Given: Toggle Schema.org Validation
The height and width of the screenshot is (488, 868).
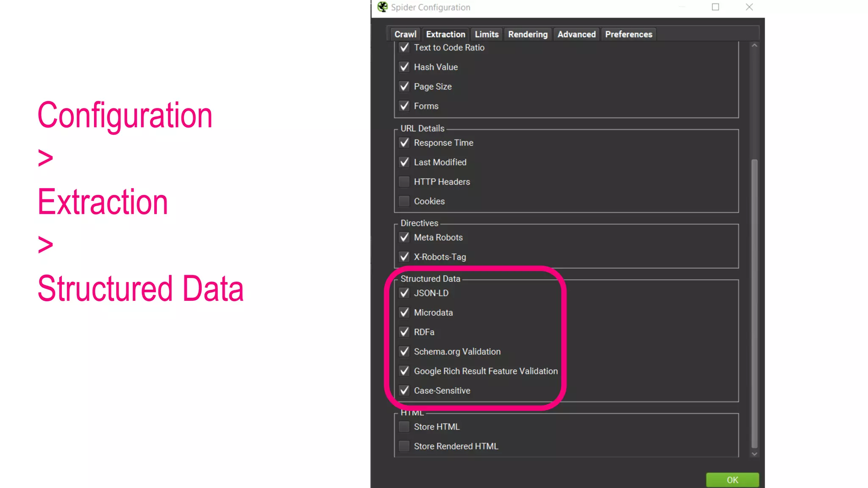Looking at the screenshot, I should (x=404, y=352).
